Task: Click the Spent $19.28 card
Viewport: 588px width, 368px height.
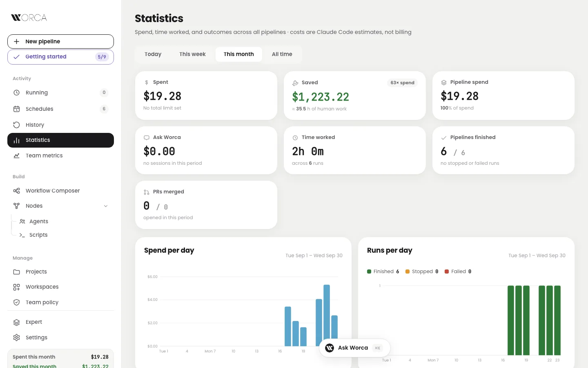Action: pos(206,96)
